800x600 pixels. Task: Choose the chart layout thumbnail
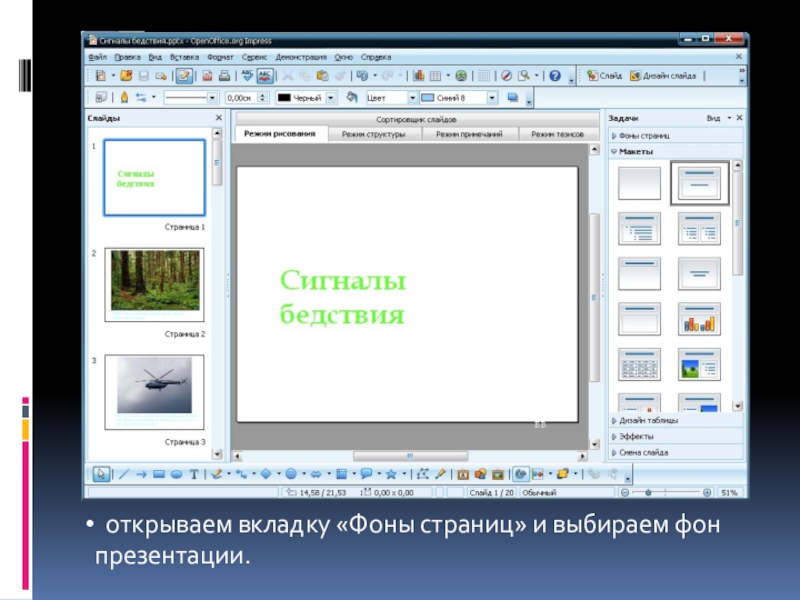(x=699, y=319)
